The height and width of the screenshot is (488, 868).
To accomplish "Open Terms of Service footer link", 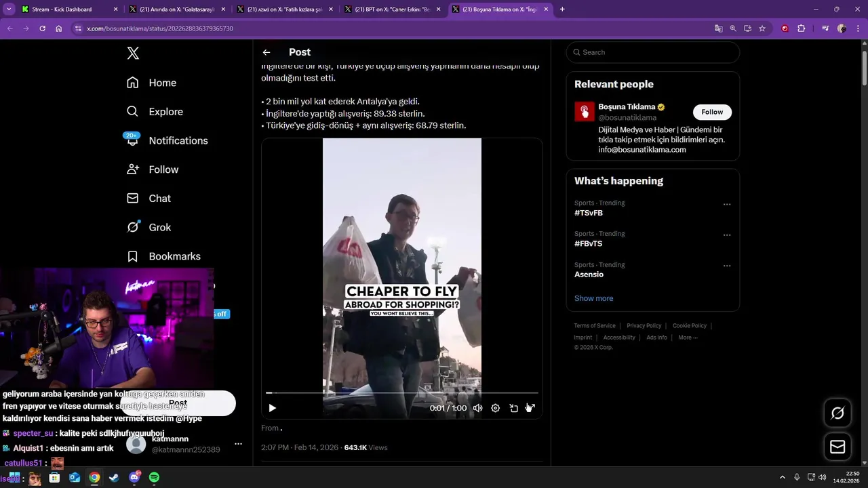I will pyautogui.click(x=595, y=326).
